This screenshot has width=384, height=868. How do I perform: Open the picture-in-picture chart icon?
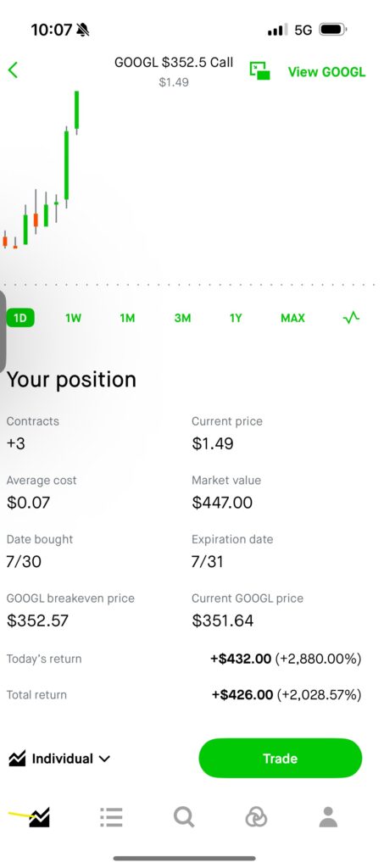[259, 71]
